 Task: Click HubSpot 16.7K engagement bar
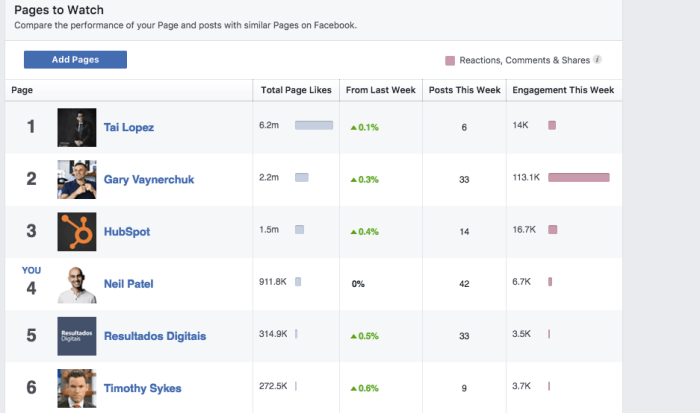point(553,230)
